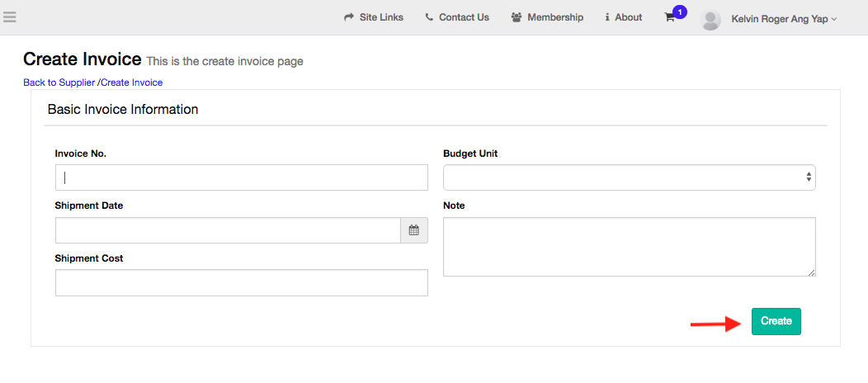The width and height of the screenshot is (868, 383).
Task: Select the Shipment Cost input box
Action: coord(241,282)
